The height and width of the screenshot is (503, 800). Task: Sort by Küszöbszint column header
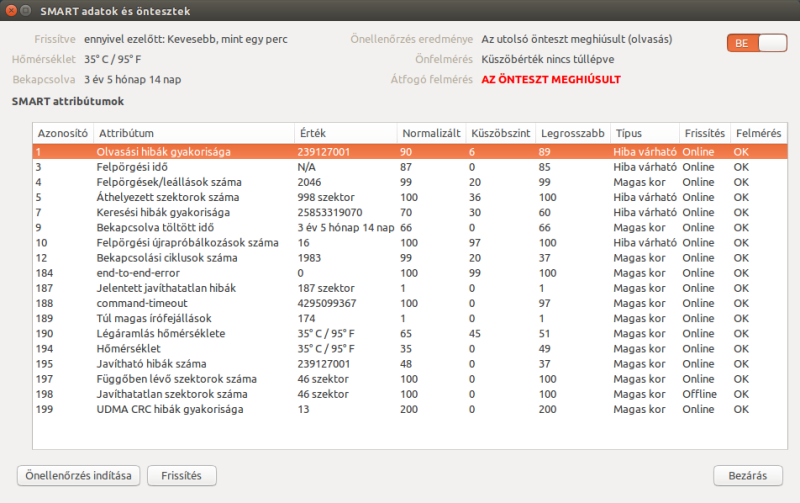[x=501, y=133]
